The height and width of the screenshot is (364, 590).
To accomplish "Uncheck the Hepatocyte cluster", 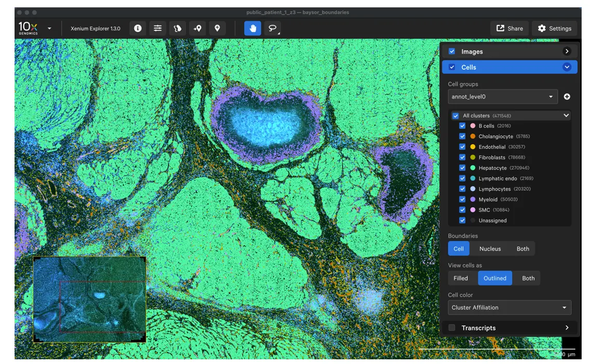I will tap(462, 168).
